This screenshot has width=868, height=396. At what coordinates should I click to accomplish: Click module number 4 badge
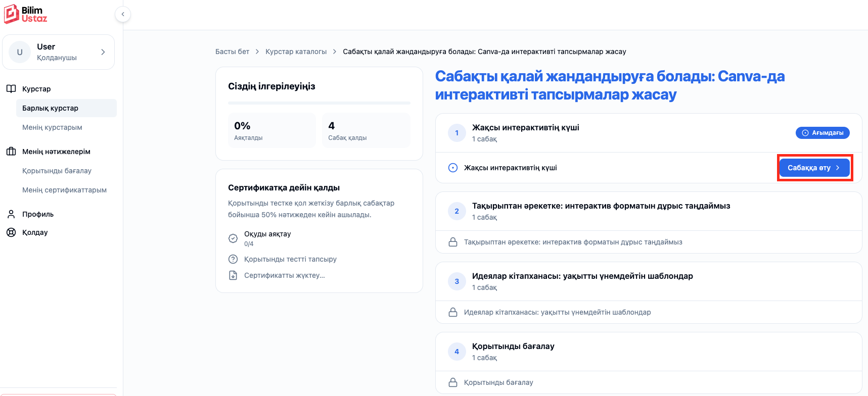[x=456, y=352]
